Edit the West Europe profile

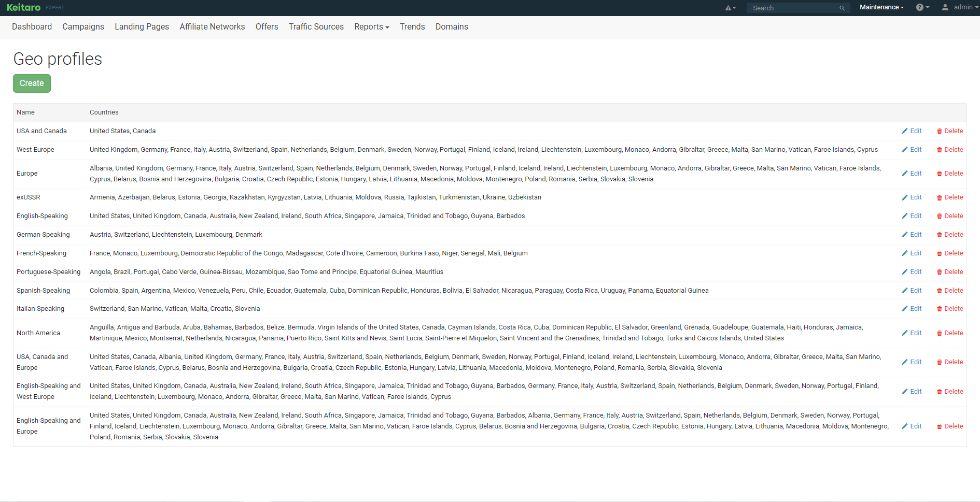coord(912,150)
